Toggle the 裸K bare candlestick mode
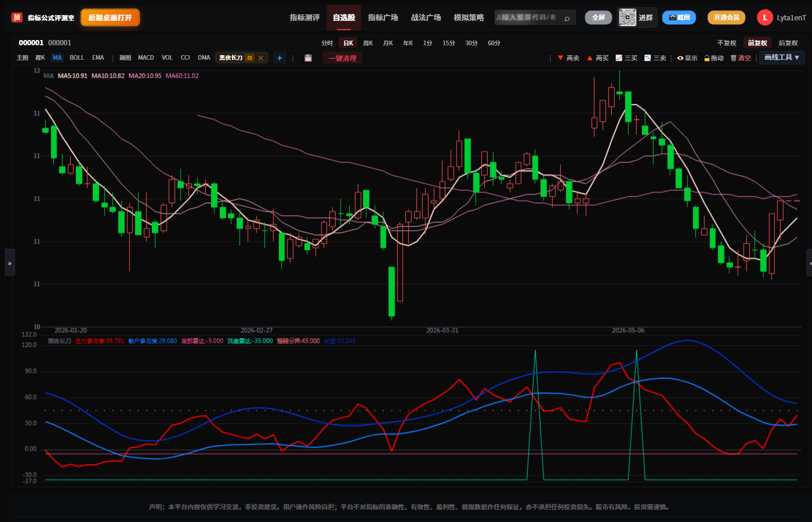Image resolution: width=812 pixels, height=522 pixels. click(x=40, y=58)
